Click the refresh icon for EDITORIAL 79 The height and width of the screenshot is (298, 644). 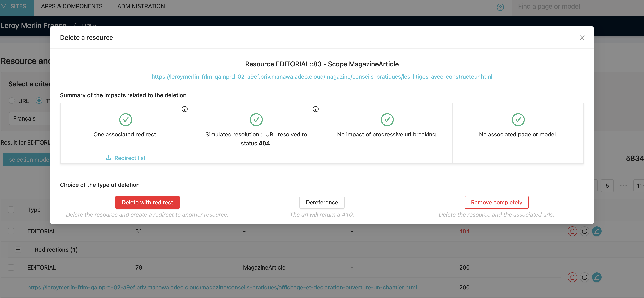[x=585, y=277]
